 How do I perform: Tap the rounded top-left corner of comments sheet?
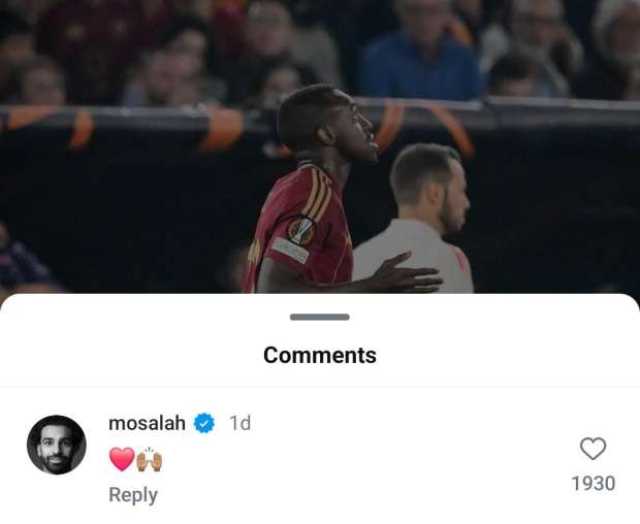point(10,304)
